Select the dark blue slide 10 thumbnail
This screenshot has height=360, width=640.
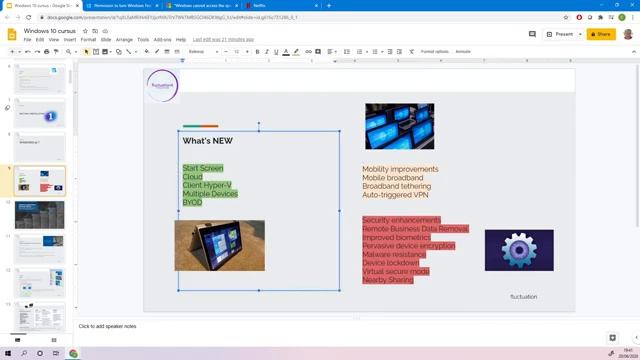[x=40, y=215]
